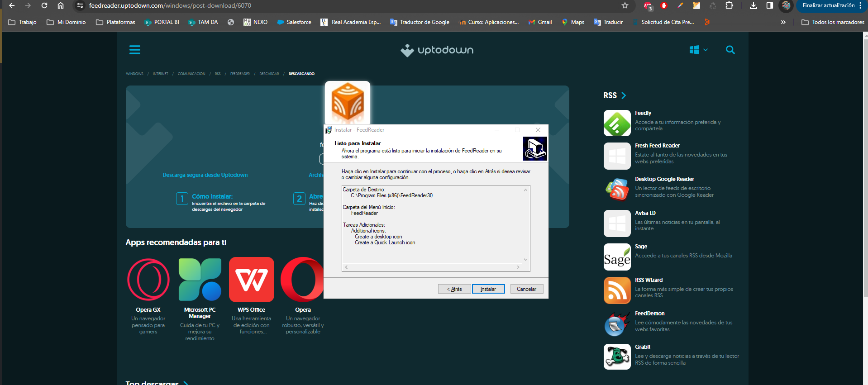Reload the page in browser toolbar

(44, 6)
